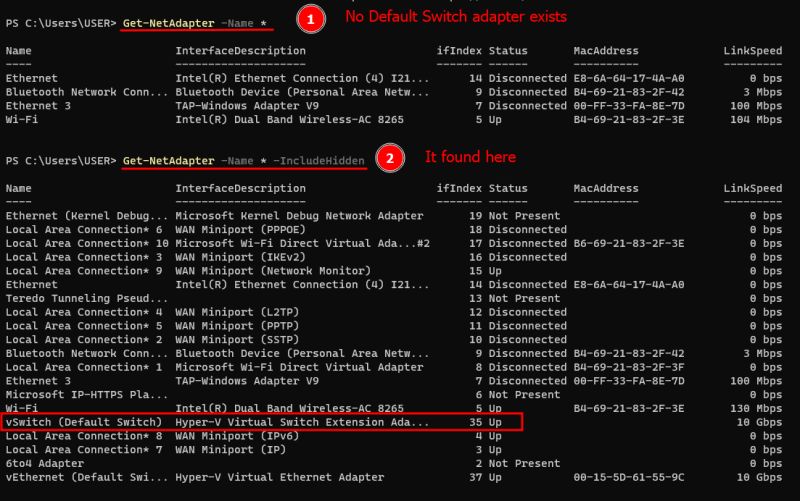Click the Ethernet (Kernel Debug... adapter name
This screenshot has width=800, height=501.
pos(87,216)
